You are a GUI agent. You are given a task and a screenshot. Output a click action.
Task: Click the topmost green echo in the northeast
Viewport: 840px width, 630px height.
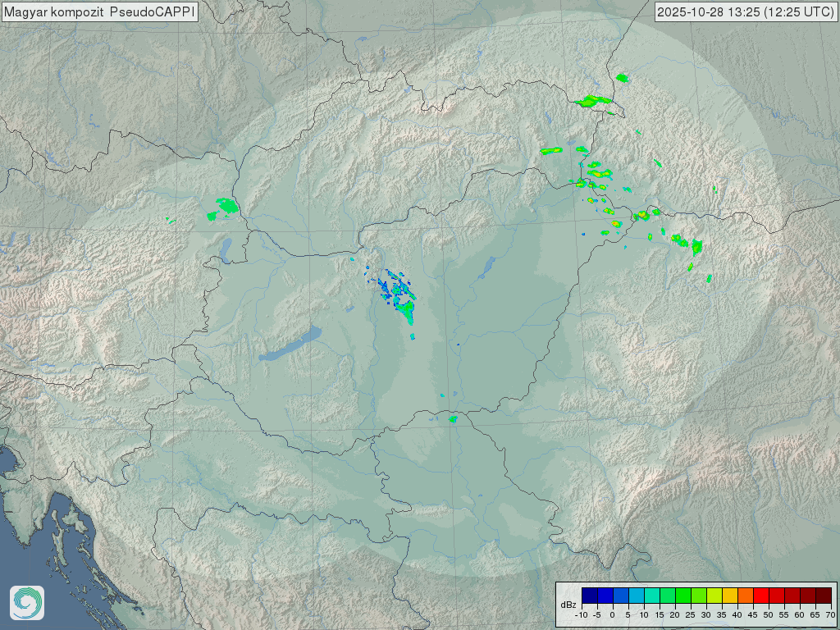click(x=622, y=78)
